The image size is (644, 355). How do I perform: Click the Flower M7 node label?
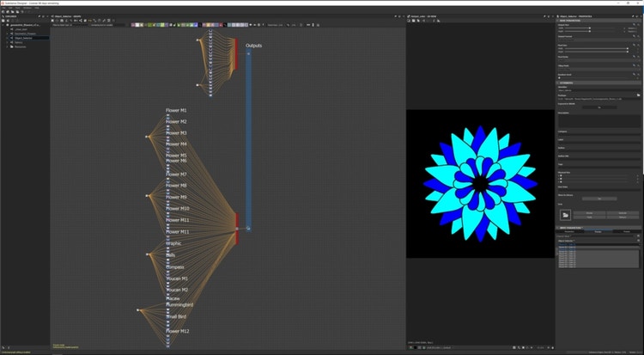tap(176, 174)
